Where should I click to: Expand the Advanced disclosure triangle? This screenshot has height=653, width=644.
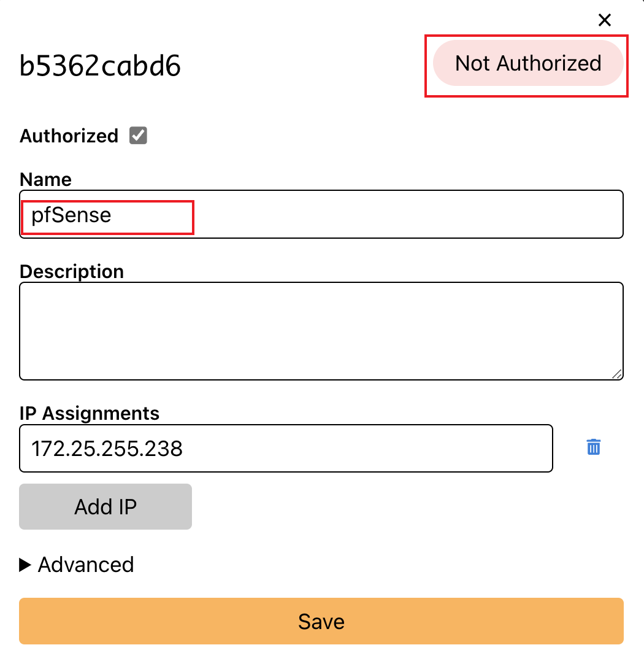[25, 565]
